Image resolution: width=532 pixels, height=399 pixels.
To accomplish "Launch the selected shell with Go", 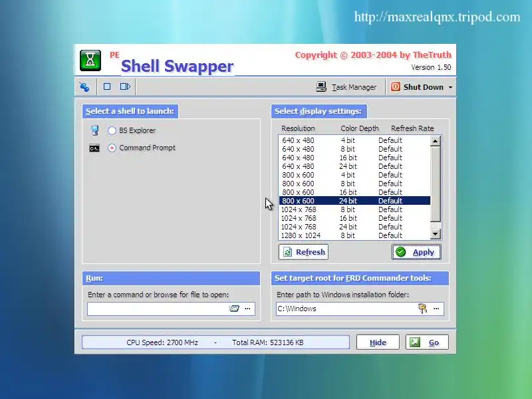I will pos(427,342).
